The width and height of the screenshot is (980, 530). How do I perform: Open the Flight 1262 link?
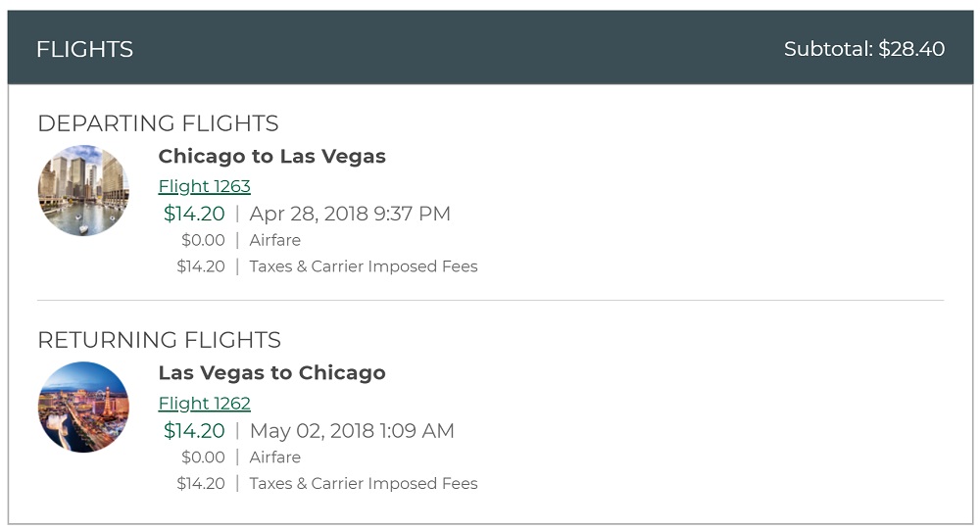(x=204, y=403)
